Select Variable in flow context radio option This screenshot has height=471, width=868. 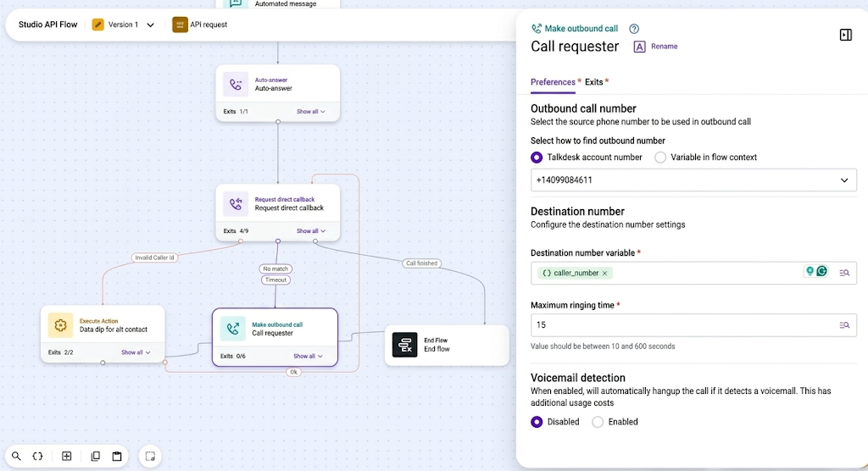pos(660,158)
